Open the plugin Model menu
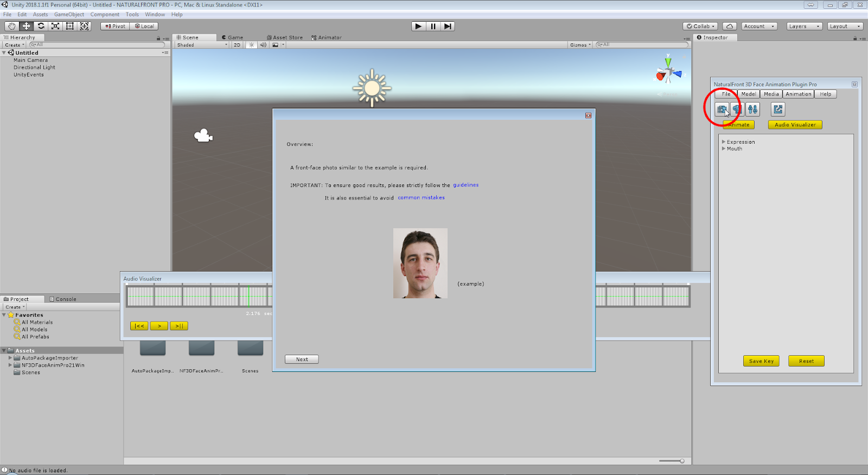Viewport: 868px width, 475px height. pos(749,94)
